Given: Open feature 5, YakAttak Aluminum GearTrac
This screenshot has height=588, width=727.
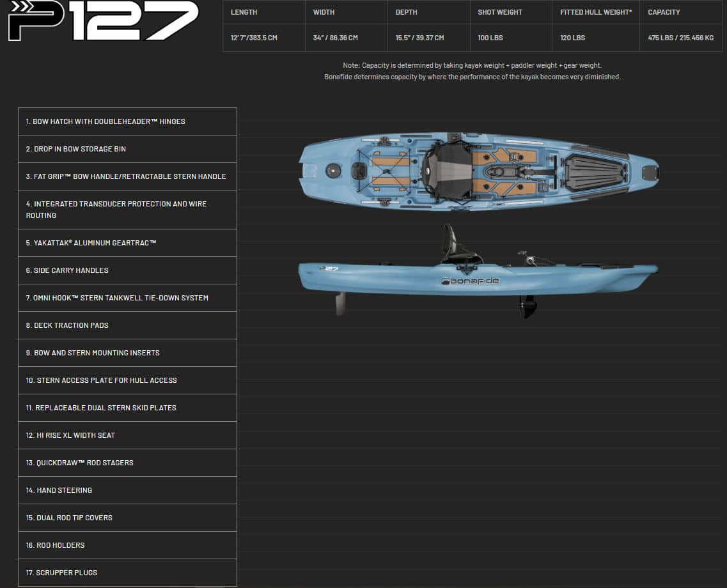Looking at the screenshot, I should click(127, 243).
